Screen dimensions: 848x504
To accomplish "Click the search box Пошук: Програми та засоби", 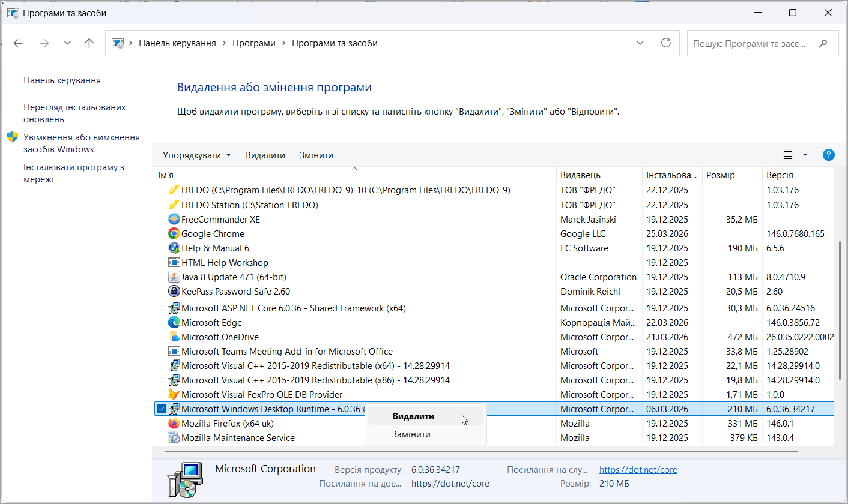I will (763, 43).
